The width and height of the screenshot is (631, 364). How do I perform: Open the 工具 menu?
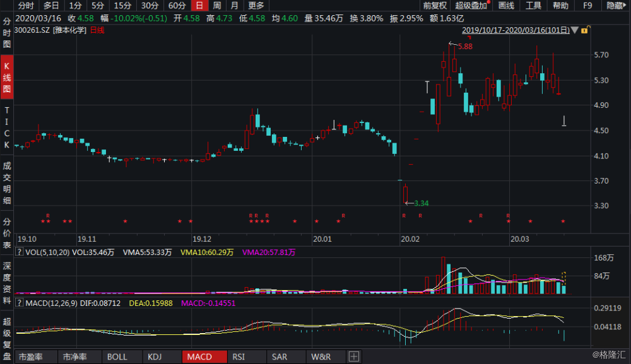pyautogui.click(x=533, y=6)
